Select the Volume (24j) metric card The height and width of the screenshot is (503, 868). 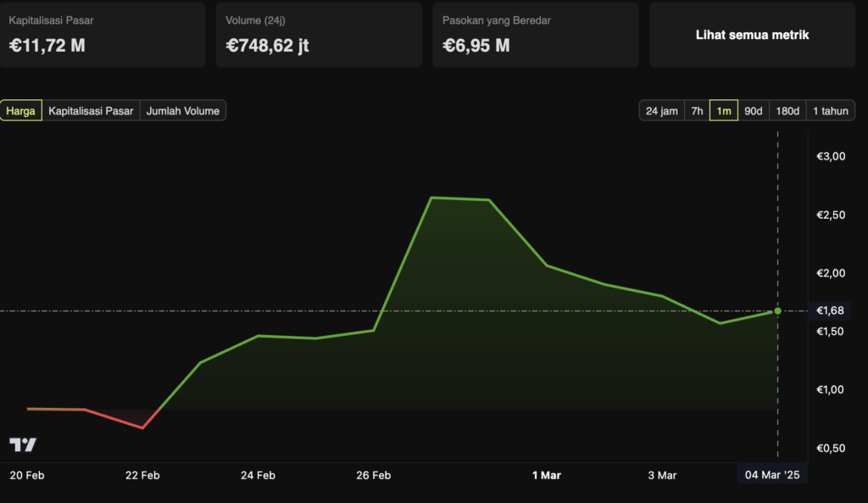tap(318, 35)
